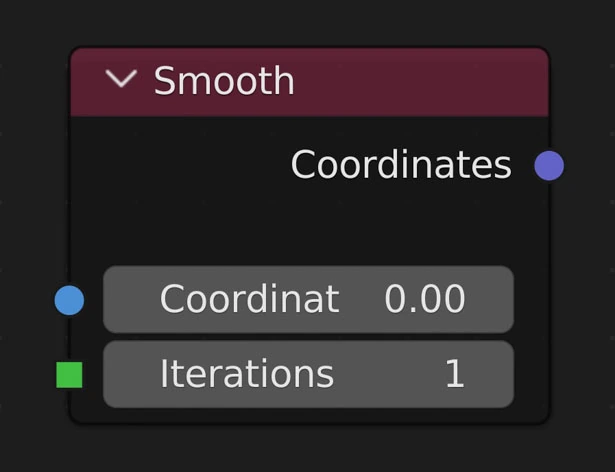Viewport: 615px width, 472px height.
Task: Click the Iterations value 1
Action: pyautogui.click(x=454, y=374)
